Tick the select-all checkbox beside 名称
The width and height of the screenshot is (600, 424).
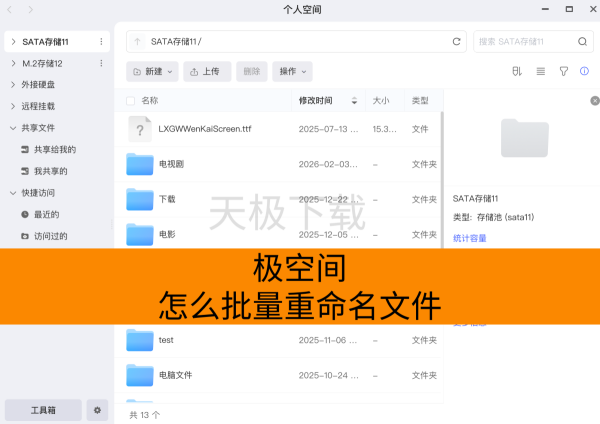pos(130,101)
